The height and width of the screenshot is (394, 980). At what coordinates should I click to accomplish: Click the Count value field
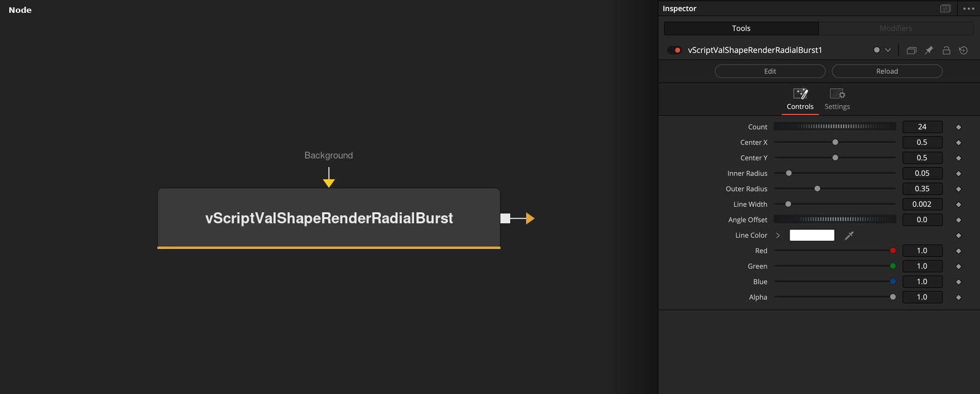[922, 127]
